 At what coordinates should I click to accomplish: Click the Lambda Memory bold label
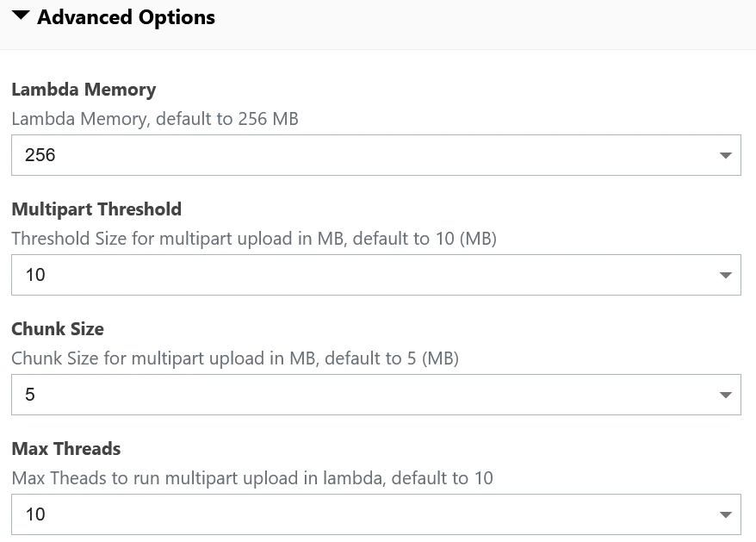pos(84,90)
